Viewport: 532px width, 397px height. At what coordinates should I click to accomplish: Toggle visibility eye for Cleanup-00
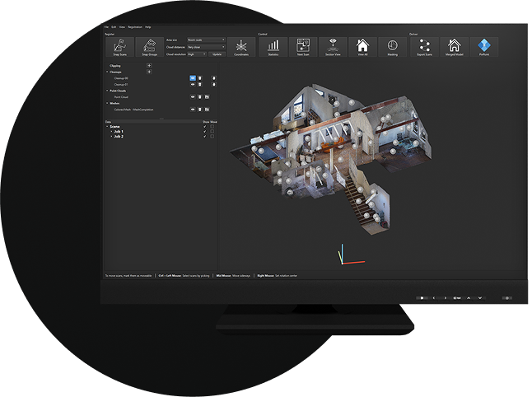193,77
